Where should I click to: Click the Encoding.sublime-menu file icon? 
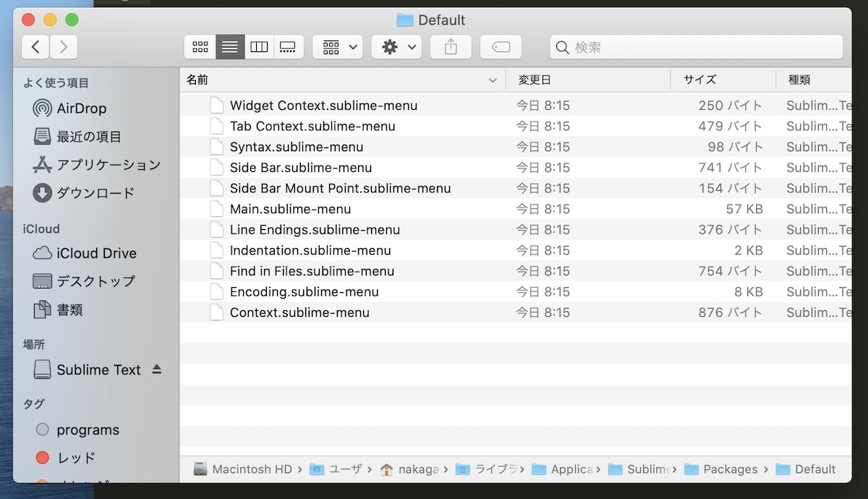(x=217, y=292)
